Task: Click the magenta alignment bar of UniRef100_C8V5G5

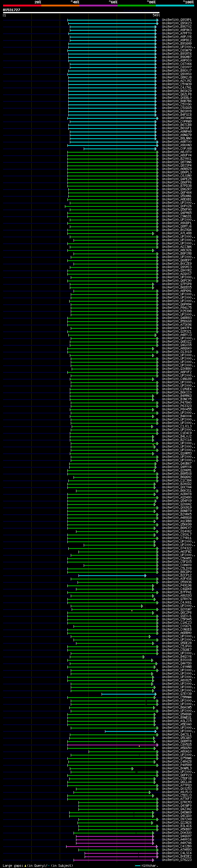Action: 113,745
